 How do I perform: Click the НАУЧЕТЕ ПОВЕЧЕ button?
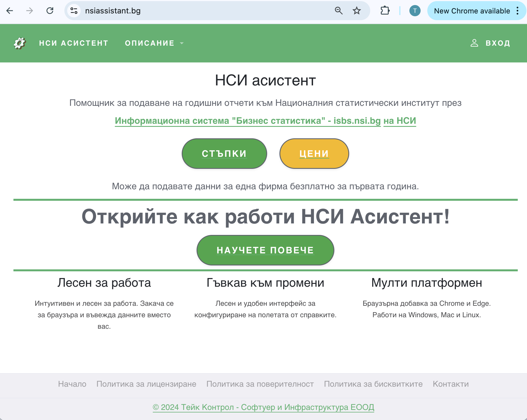265,250
